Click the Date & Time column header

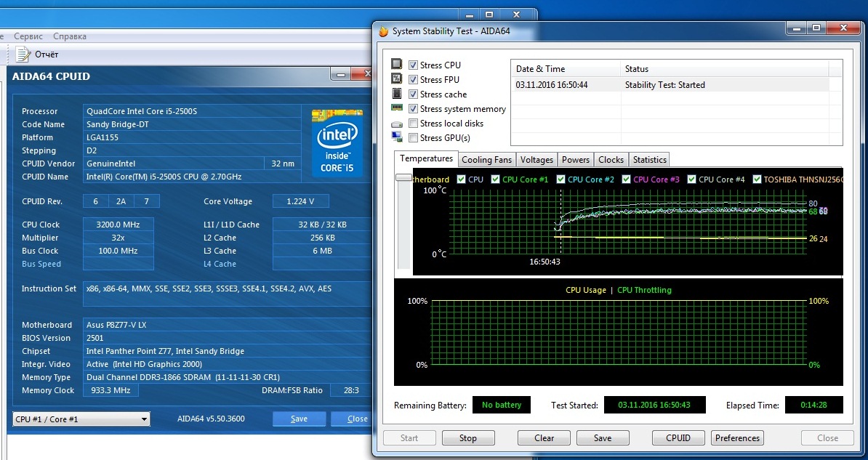(x=565, y=68)
